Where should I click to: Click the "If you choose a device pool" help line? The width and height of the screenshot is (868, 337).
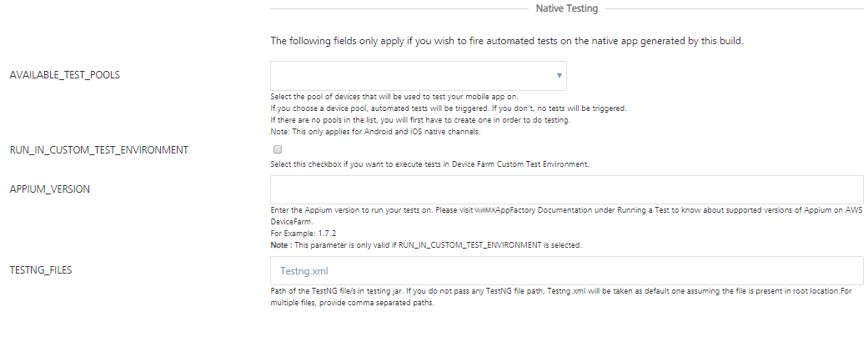point(448,108)
